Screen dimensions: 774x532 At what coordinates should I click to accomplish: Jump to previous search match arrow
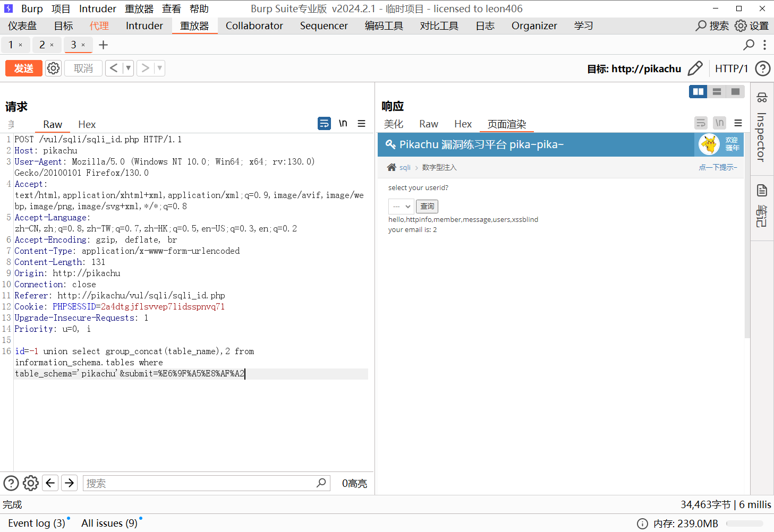pos(50,483)
